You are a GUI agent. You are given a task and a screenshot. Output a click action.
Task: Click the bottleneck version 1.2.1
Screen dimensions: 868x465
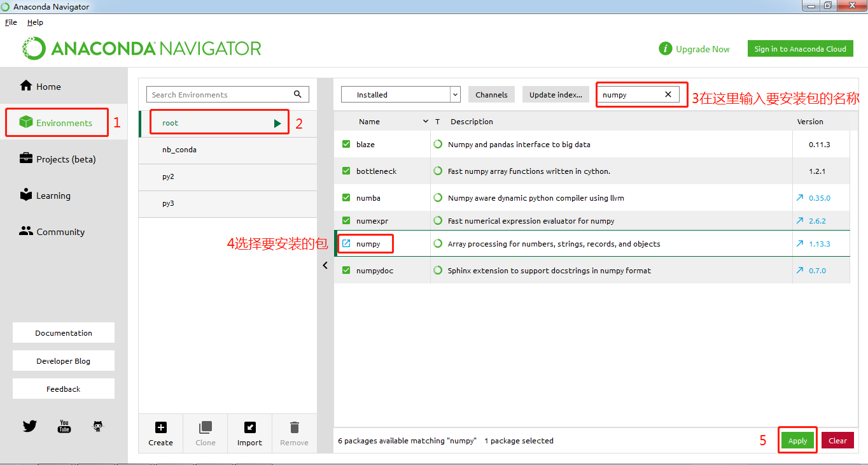coord(817,171)
